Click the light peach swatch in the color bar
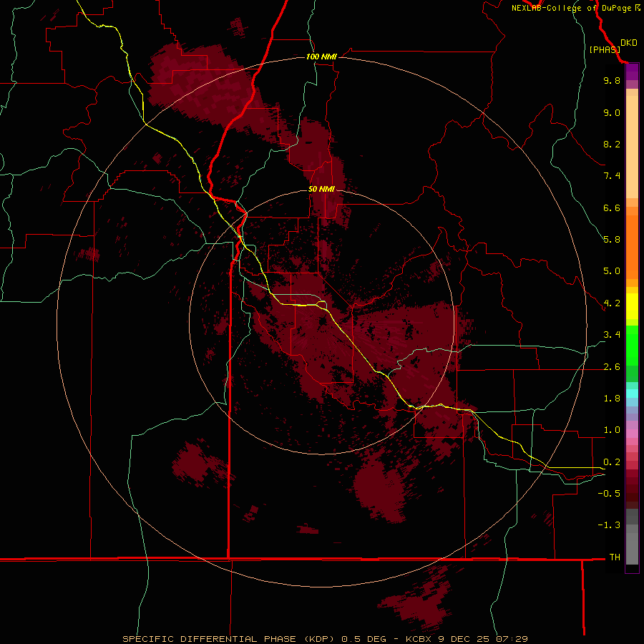Screen dimensions: 644x644 pyautogui.click(x=632, y=147)
